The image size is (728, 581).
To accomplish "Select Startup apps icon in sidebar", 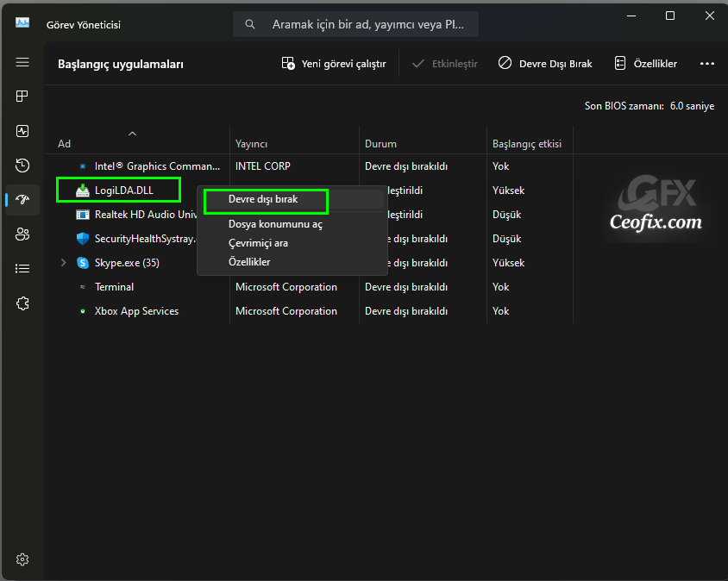I will tap(22, 199).
